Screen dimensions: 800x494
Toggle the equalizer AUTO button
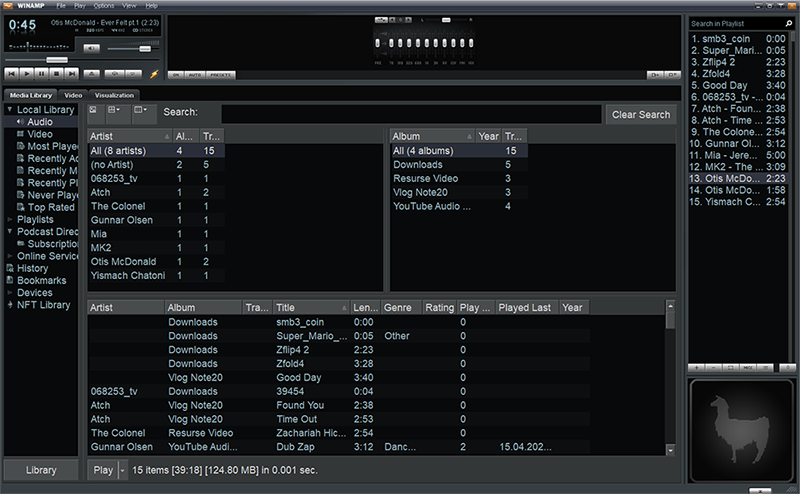click(194, 75)
